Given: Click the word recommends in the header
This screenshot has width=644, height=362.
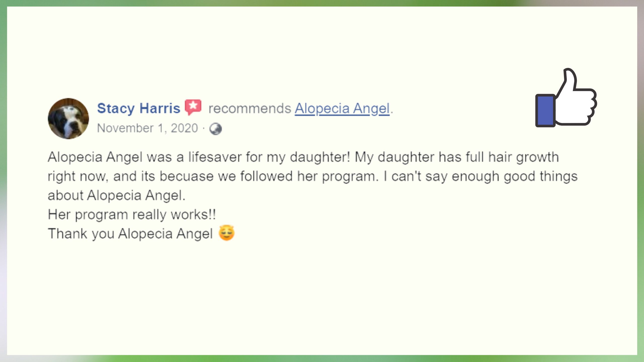Looking at the screenshot, I should (x=250, y=109).
